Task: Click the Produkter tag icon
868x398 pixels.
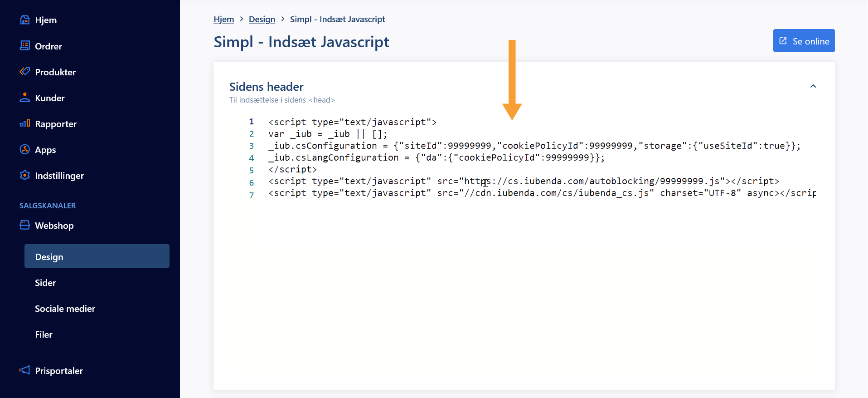Action: coord(25,72)
